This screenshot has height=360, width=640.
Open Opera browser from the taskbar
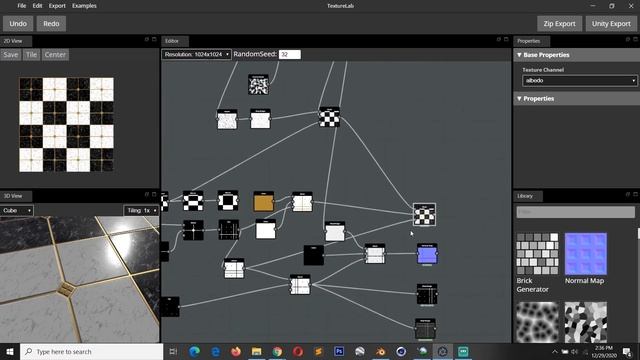click(298, 351)
